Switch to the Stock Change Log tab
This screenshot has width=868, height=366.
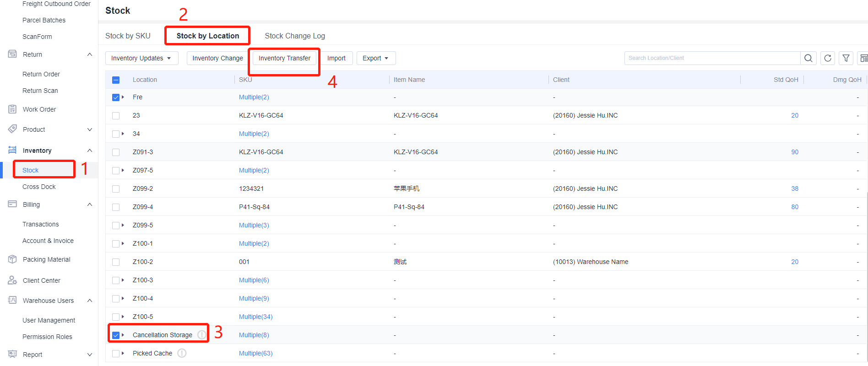point(294,36)
